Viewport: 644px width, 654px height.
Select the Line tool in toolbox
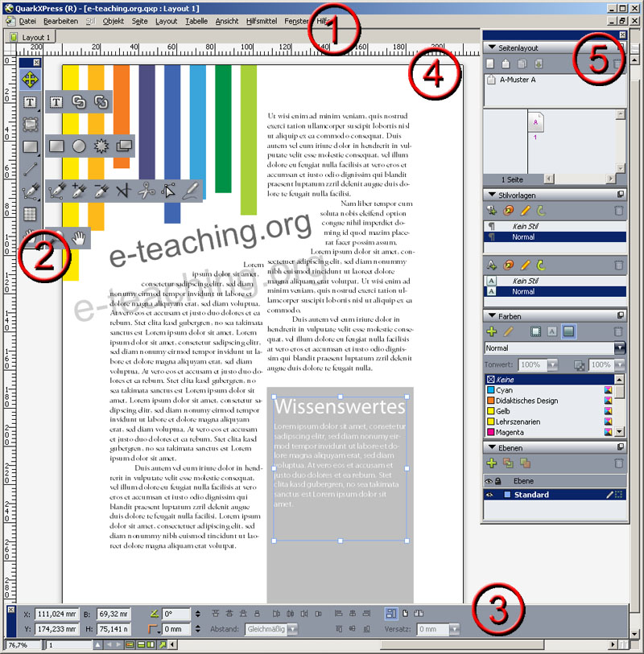point(30,169)
